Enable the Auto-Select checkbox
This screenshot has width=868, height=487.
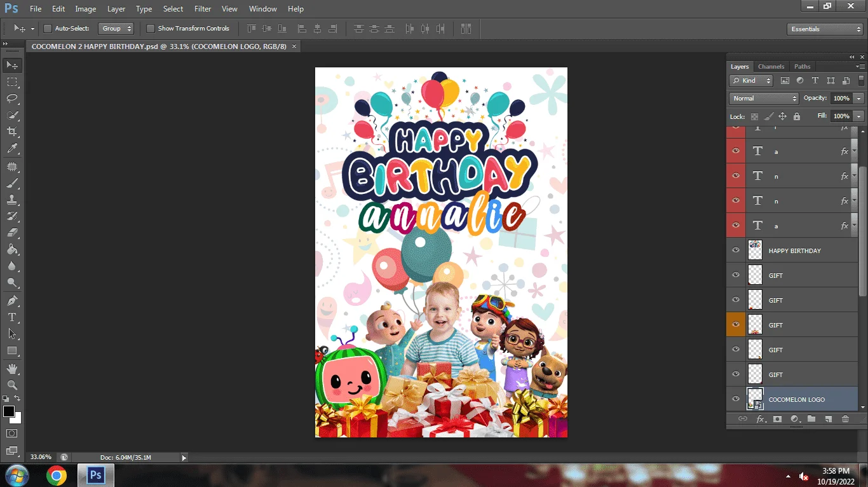(x=48, y=29)
